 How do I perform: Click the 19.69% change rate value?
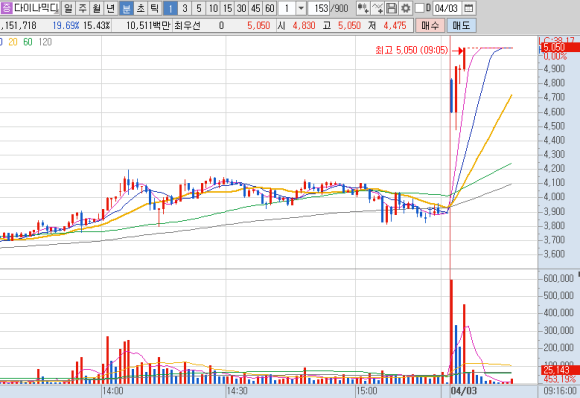65,26
